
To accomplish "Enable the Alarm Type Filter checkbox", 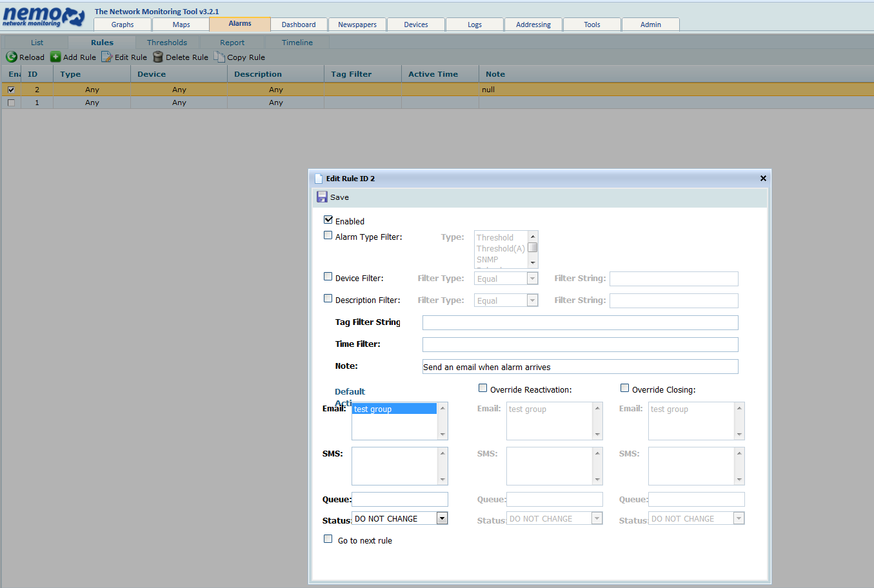I will pyautogui.click(x=328, y=235).
